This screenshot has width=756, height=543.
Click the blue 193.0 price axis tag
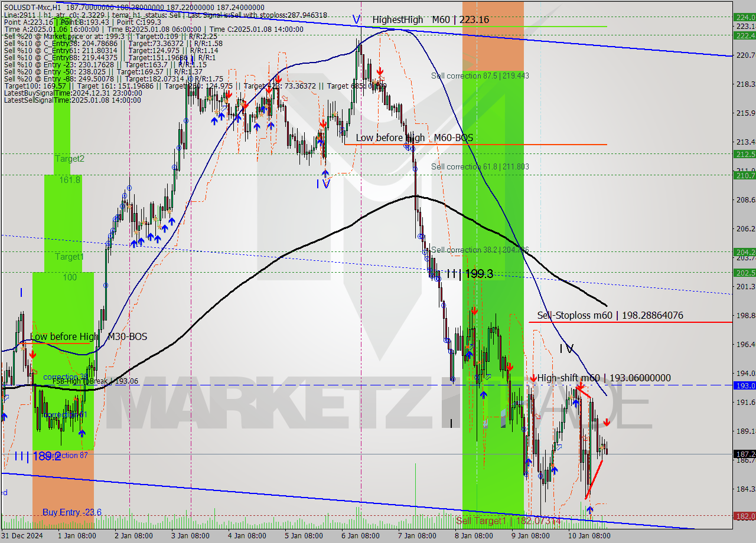[744, 385]
